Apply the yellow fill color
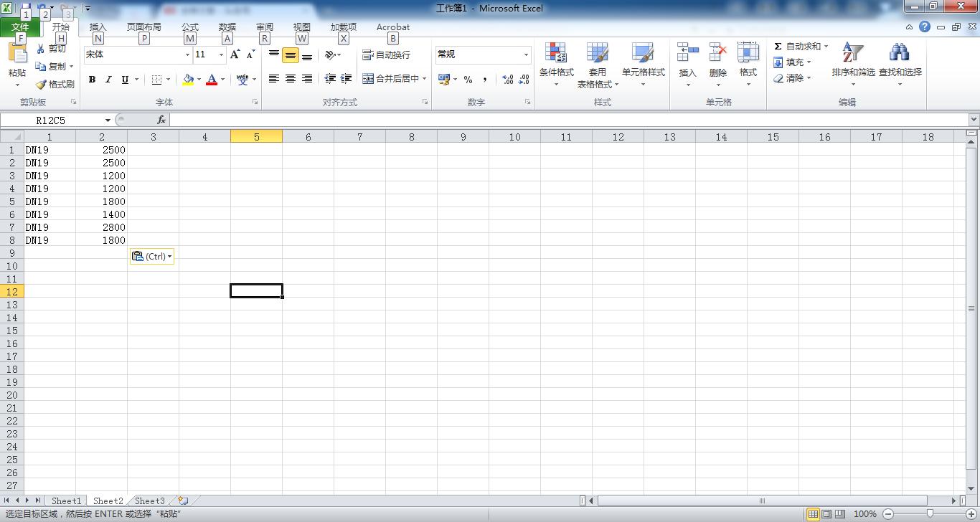The width and height of the screenshot is (980, 522). (188, 80)
